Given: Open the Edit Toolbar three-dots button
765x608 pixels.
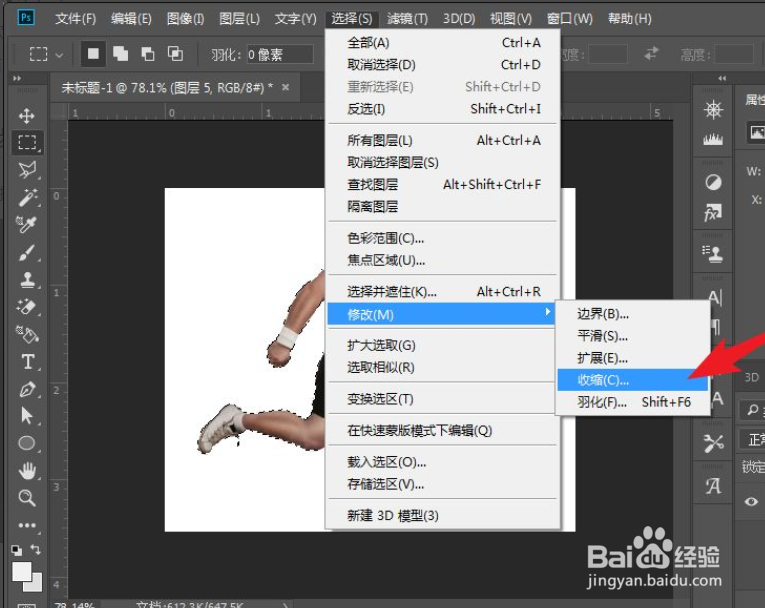Looking at the screenshot, I should tap(26, 526).
